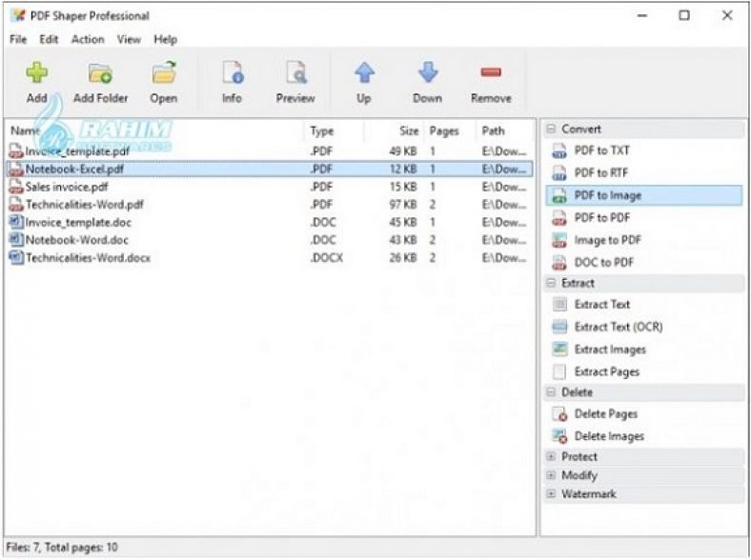Click the Open folder toolbar icon
The image size is (751, 560).
point(164,72)
